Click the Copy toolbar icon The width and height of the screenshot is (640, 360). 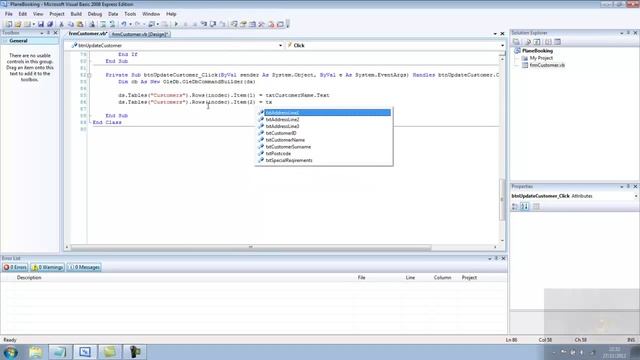click(x=71, y=24)
